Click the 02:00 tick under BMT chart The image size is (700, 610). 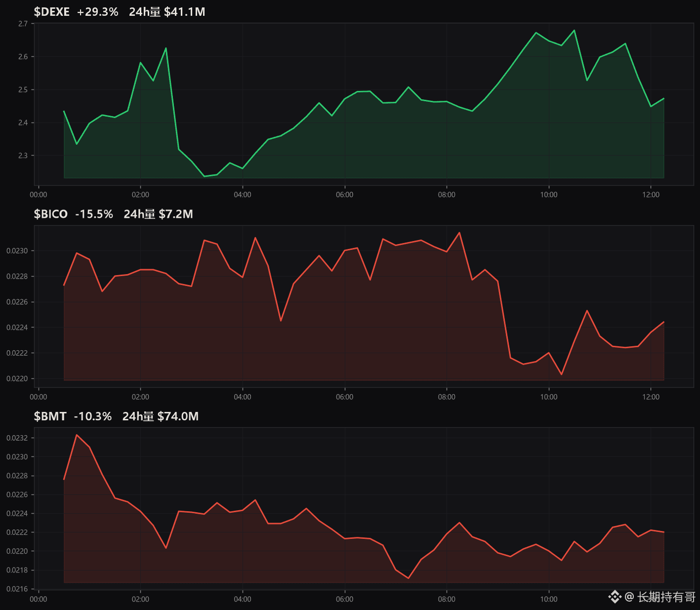[x=140, y=599]
